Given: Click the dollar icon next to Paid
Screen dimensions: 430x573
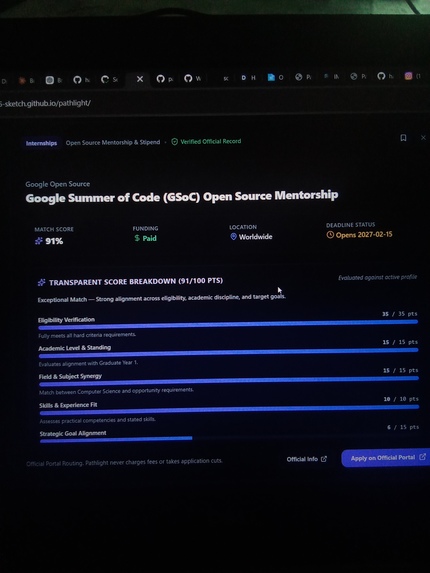Looking at the screenshot, I should (x=137, y=238).
